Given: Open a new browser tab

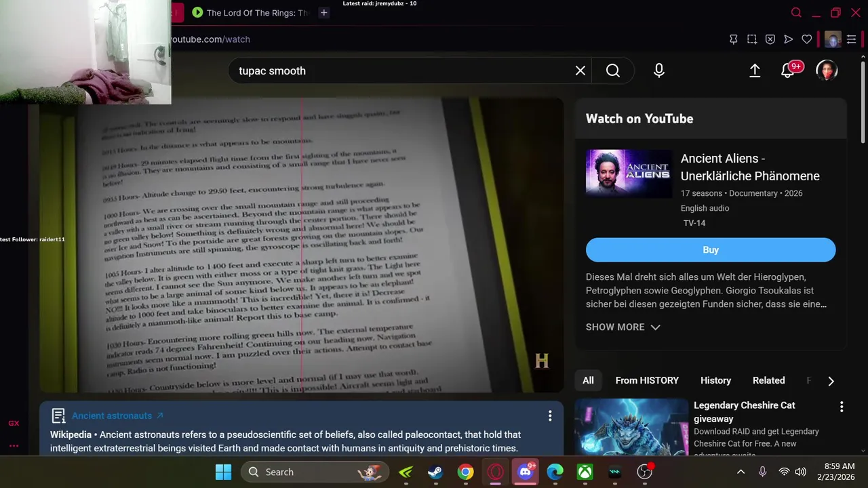Looking at the screenshot, I should click(x=324, y=12).
